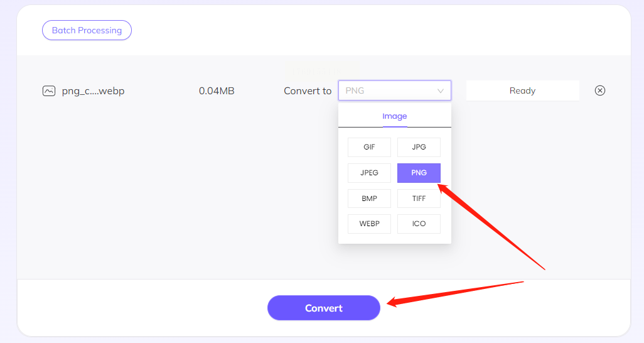
Task: Expand the format dropdown chevron arrow
Action: (x=440, y=91)
